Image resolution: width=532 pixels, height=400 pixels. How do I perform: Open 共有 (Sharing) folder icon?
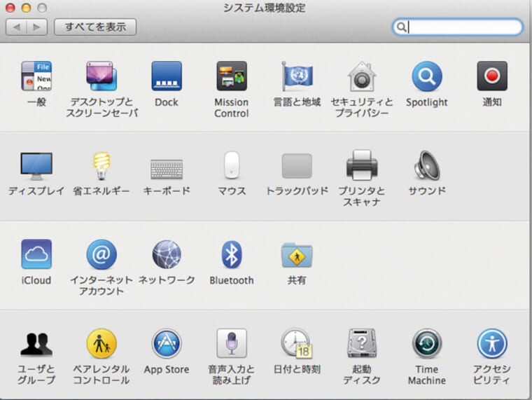coord(297,255)
